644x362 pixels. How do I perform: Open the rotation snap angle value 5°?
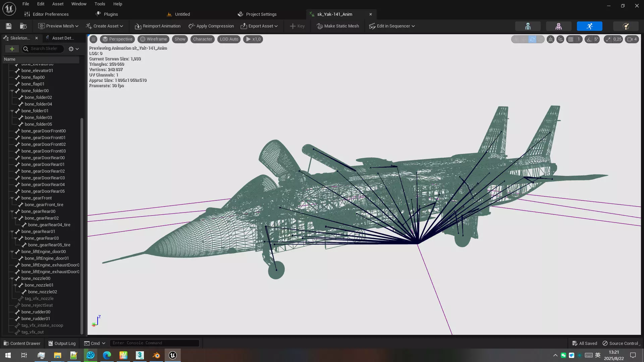click(x=596, y=39)
